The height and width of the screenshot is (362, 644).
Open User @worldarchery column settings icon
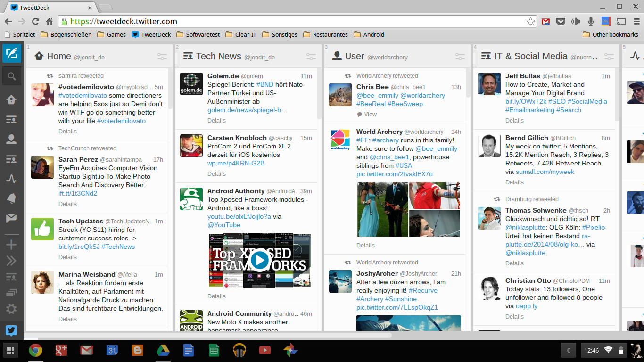point(460,57)
